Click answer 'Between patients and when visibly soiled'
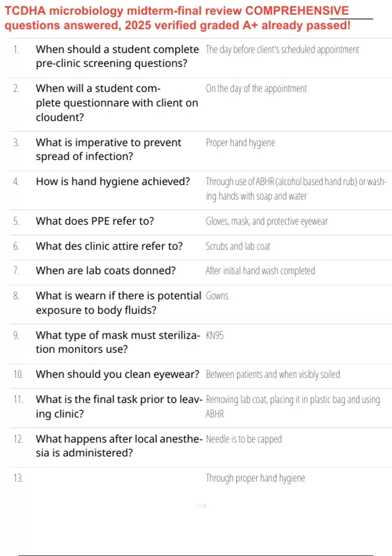 click(273, 374)
